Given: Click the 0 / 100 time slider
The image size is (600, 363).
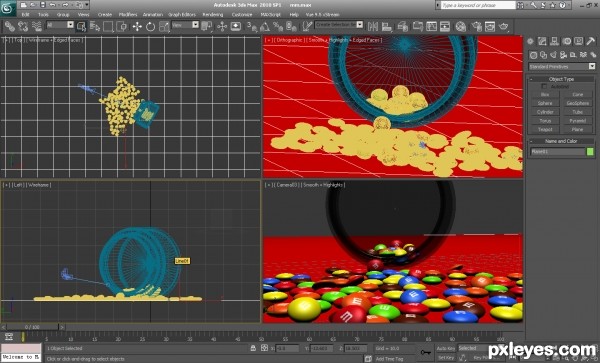Looking at the screenshot, I should [x=33, y=327].
